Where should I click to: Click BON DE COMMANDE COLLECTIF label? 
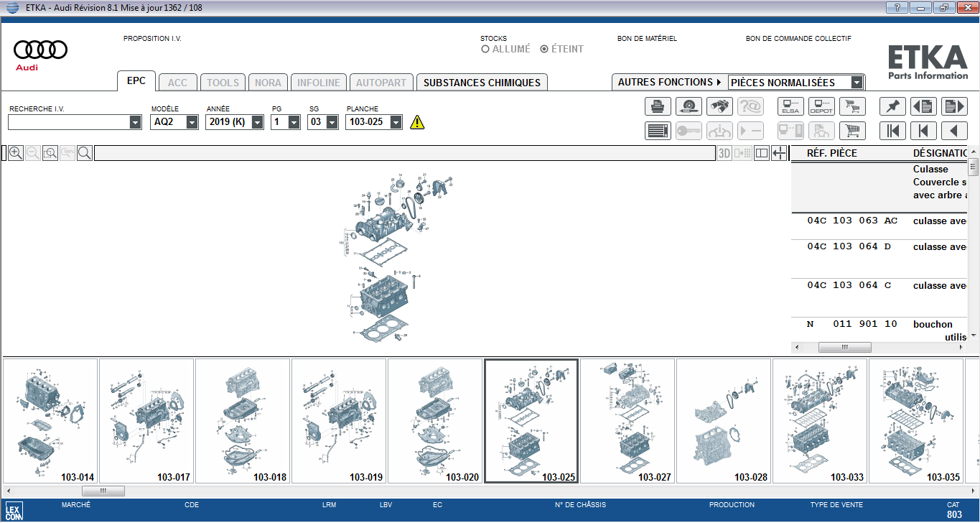(x=798, y=39)
